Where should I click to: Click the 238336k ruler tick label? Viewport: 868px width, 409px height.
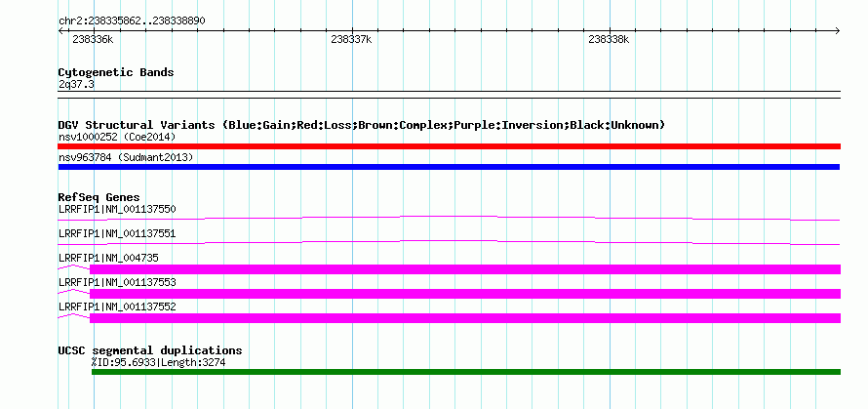(93, 39)
